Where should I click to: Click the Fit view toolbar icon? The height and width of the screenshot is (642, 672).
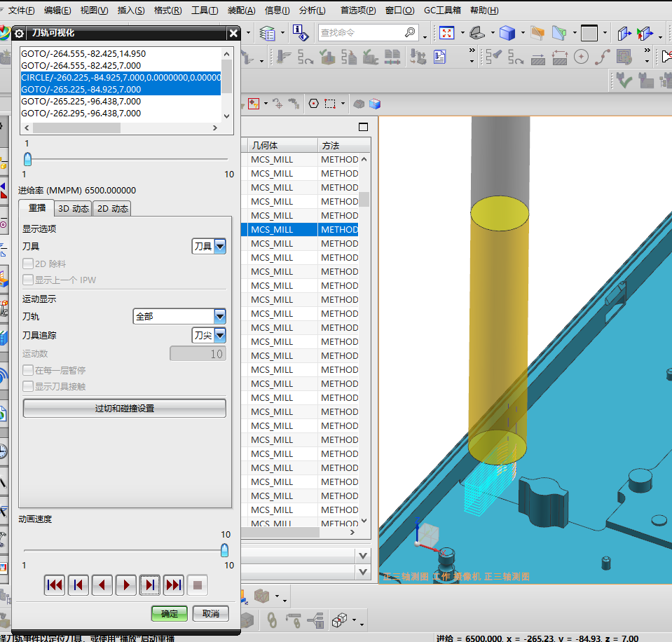[x=446, y=33]
